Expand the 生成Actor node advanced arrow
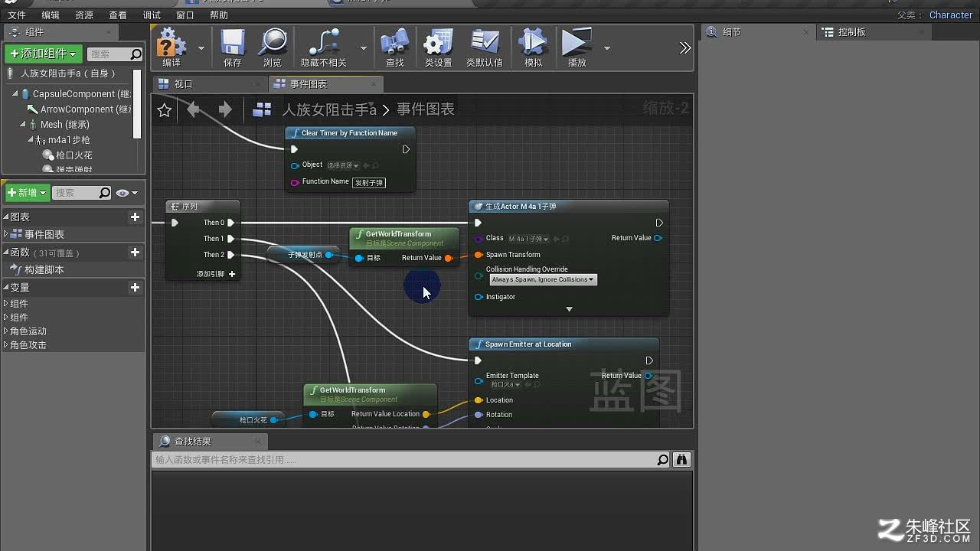This screenshot has width=980, height=551. pos(569,309)
